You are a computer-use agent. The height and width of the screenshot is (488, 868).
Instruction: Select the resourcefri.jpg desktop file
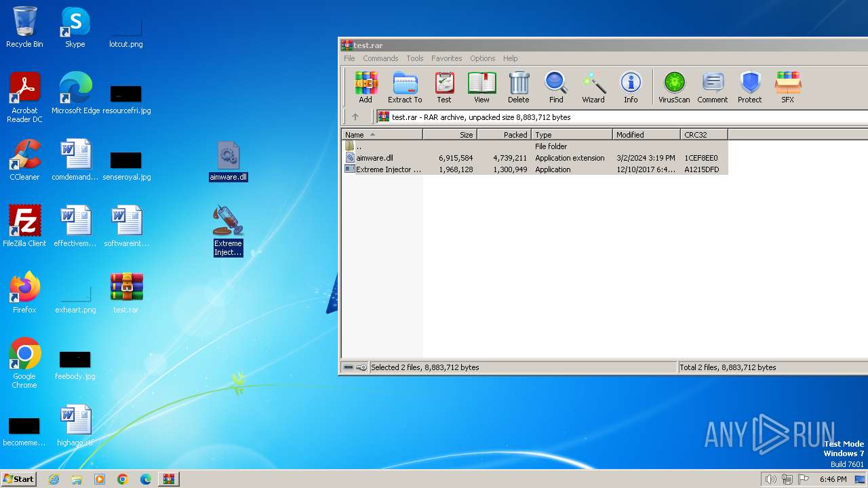pyautogui.click(x=126, y=99)
